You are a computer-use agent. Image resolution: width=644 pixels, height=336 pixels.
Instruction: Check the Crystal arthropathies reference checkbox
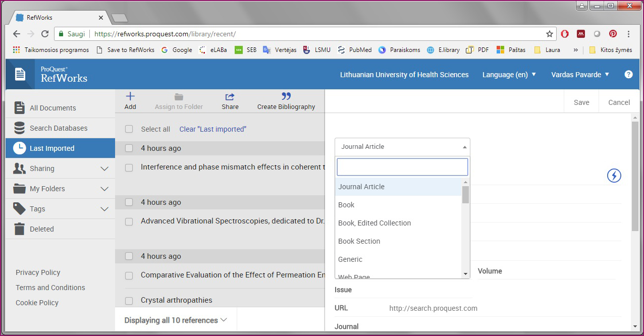[129, 301]
